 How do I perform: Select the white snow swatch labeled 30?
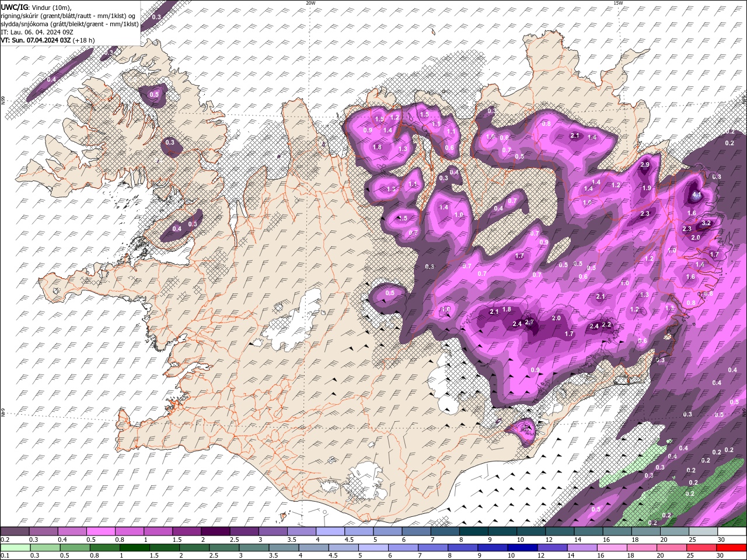[x=731, y=531]
